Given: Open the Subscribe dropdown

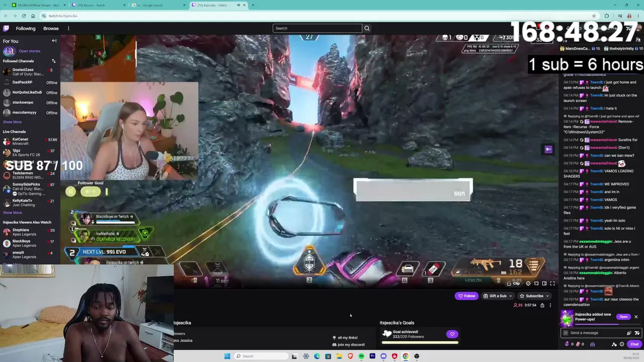Looking at the screenshot, I should click(x=533, y=296).
